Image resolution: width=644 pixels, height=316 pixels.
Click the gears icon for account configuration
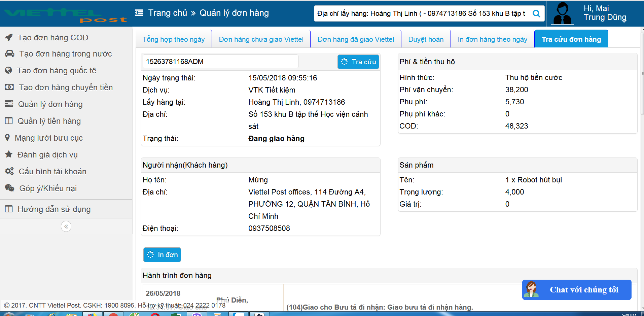(9, 172)
